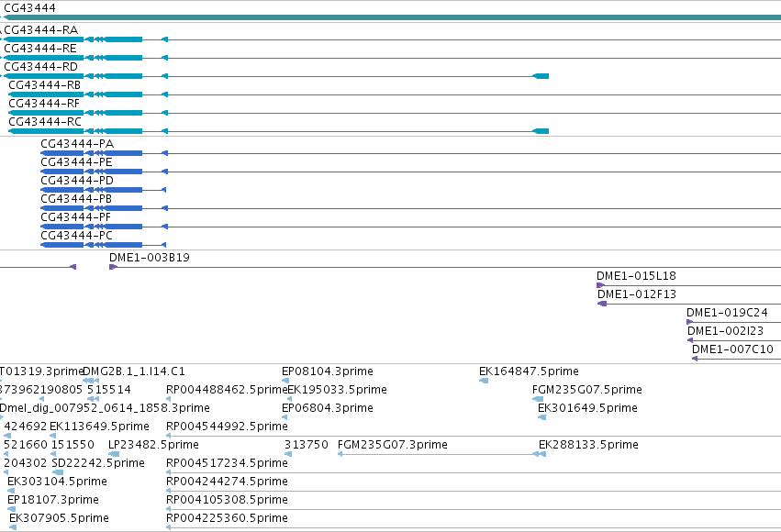Image resolution: width=781 pixels, height=532 pixels.
Task: Click the EK288133.5prime feature label
Action: pos(589,446)
